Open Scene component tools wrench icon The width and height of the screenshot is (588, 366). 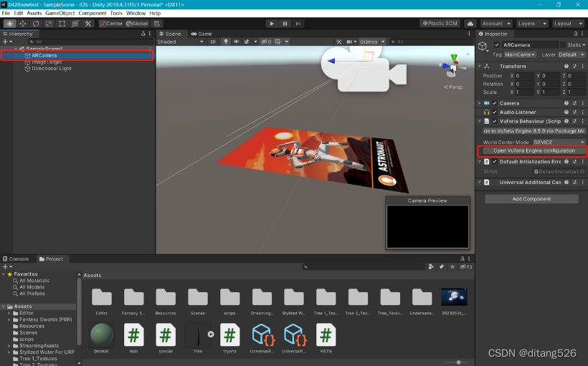339,42
